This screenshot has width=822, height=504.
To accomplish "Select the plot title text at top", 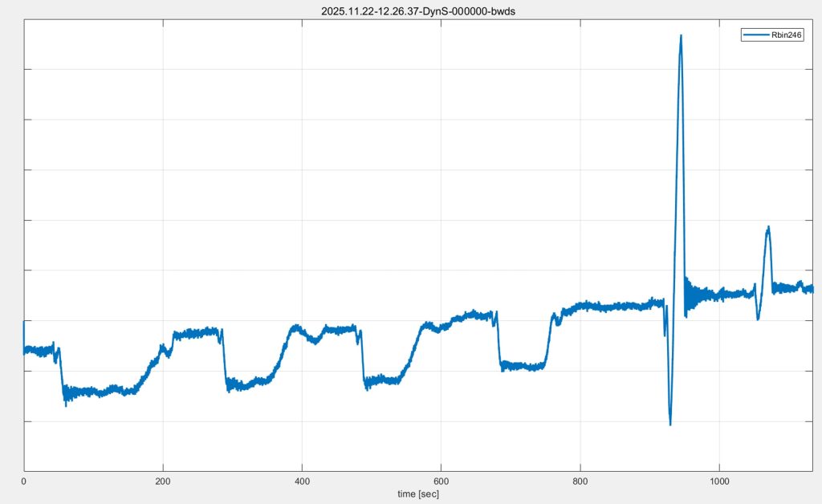I will pos(418,10).
